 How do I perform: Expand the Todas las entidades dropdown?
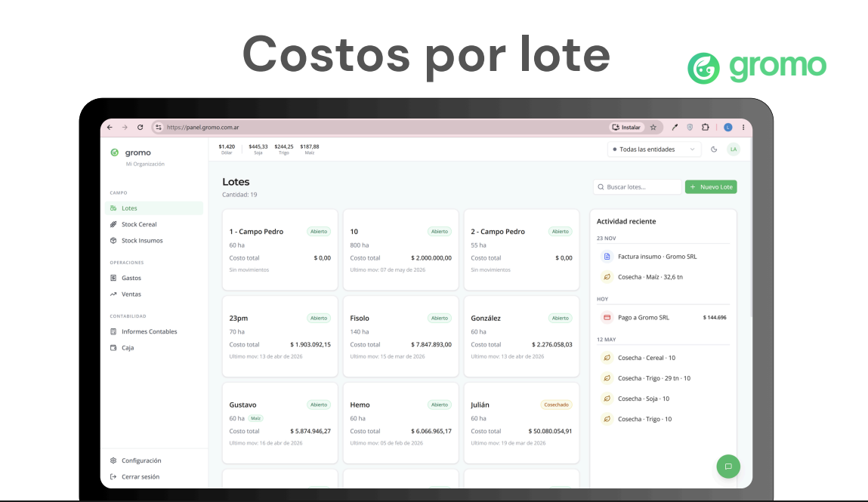coord(653,149)
